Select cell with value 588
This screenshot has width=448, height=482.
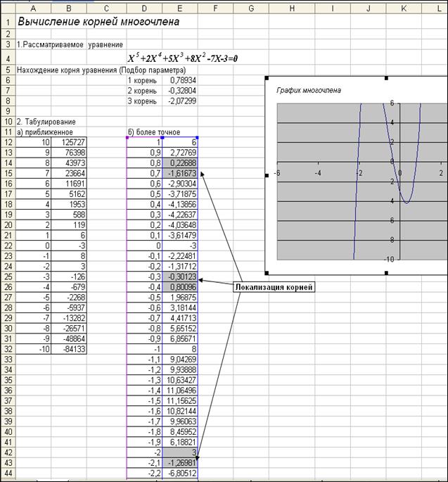pyautogui.click(x=69, y=215)
